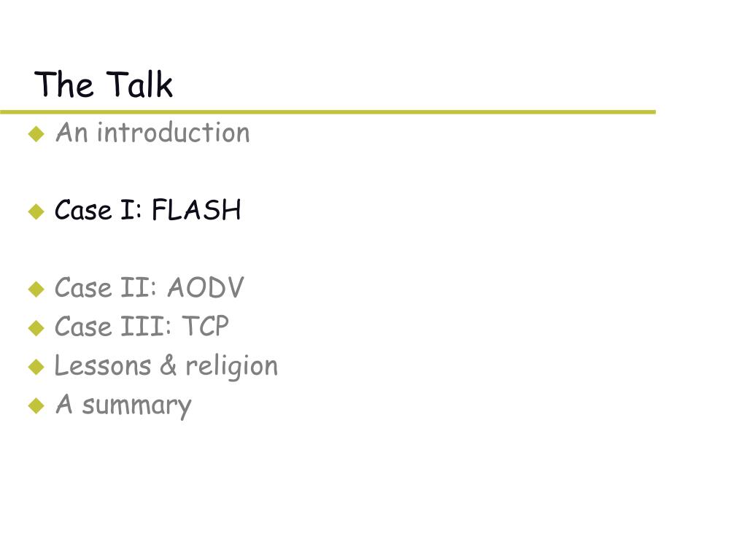The height and width of the screenshot is (560, 747).
Task: Click the bullet next to Case III: TCP
Action: pyautogui.click(x=36, y=328)
